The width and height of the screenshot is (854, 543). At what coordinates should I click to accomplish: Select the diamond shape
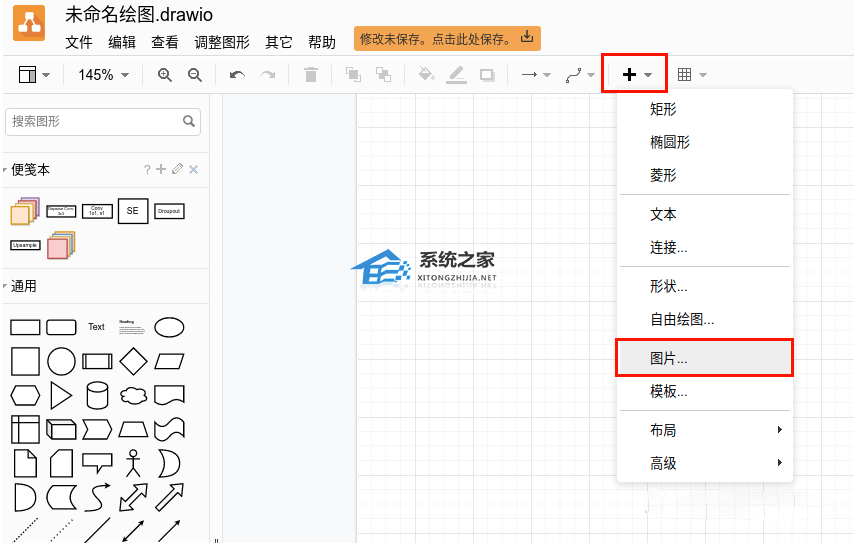point(133,361)
